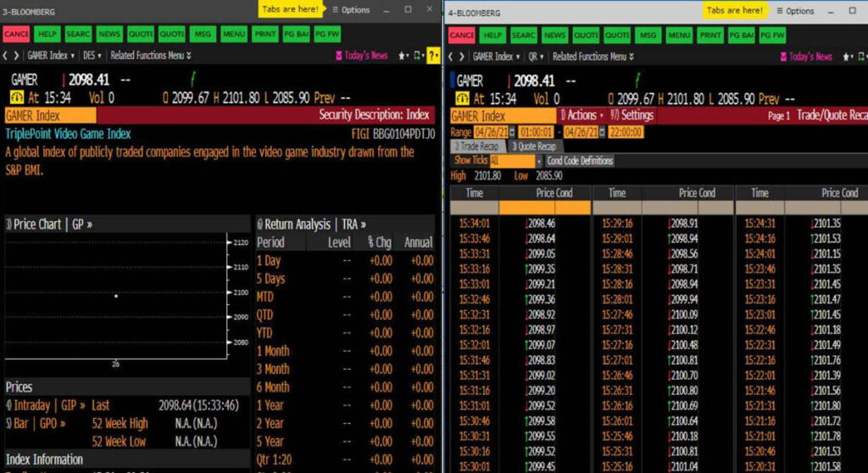This screenshot has height=473, width=868.
Task: Open favorites star dropdown in 4-BLOOMBERG
Action: tap(848, 57)
